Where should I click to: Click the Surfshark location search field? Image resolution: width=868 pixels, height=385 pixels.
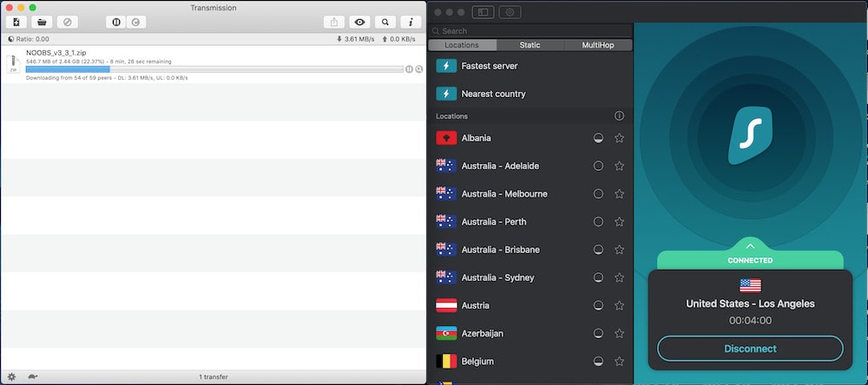pyautogui.click(x=529, y=30)
